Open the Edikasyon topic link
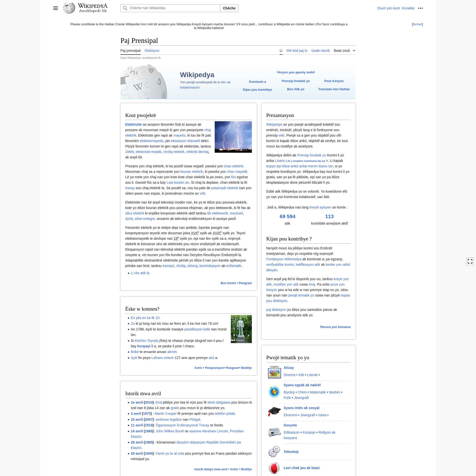Image resolution: width=476 pixels, height=476 pixels. (x=291, y=432)
